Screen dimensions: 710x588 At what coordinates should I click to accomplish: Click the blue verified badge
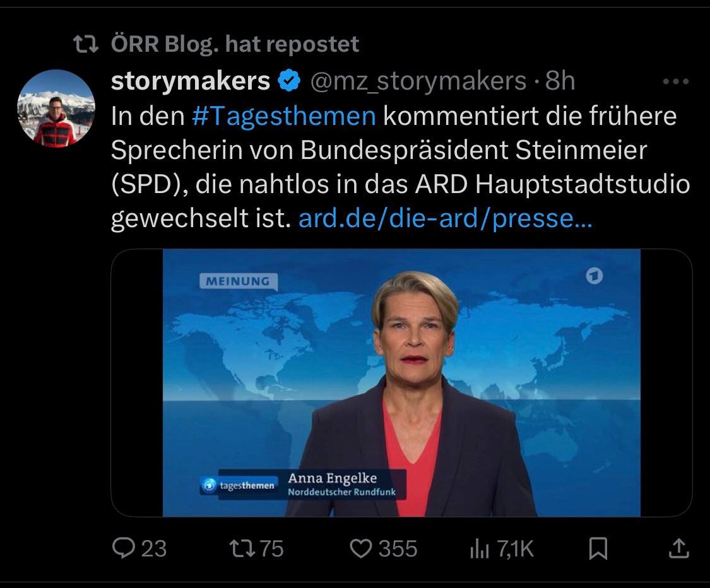pyautogui.click(x=290, y=81)
